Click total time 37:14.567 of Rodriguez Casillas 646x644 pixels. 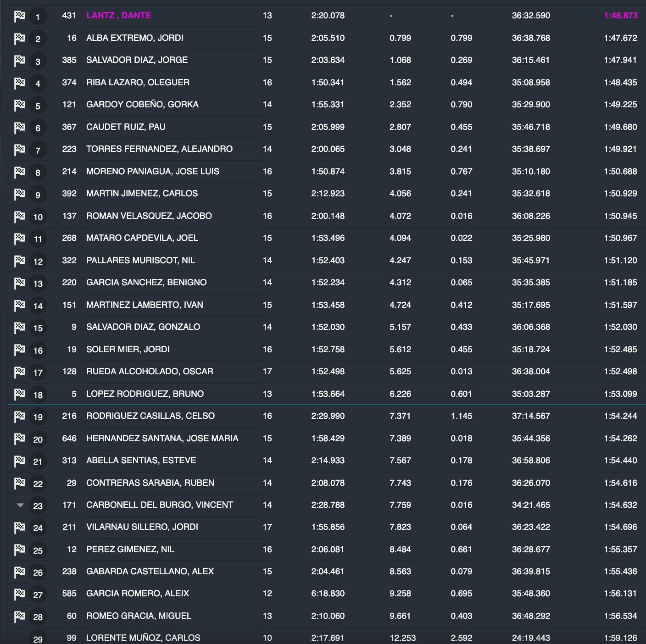(531, 416)
